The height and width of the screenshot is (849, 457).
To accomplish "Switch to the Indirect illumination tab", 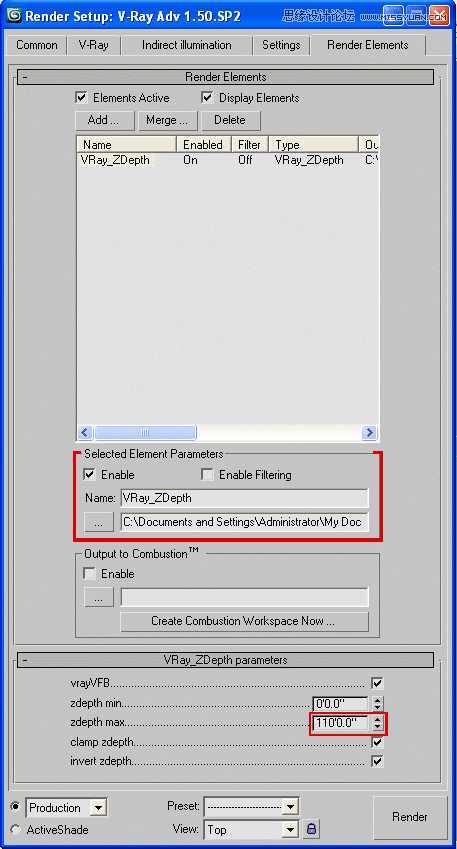I will click(x=187, y=45).
